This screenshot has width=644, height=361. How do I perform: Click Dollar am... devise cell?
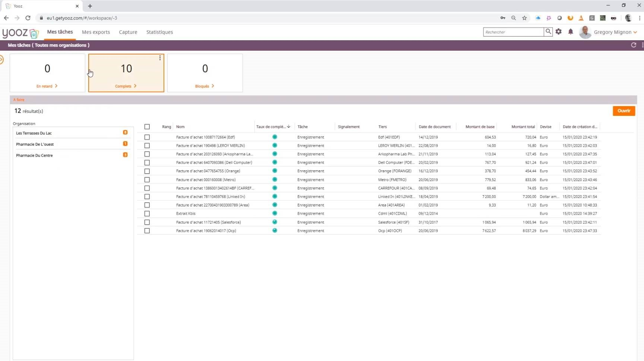[549, 197]
